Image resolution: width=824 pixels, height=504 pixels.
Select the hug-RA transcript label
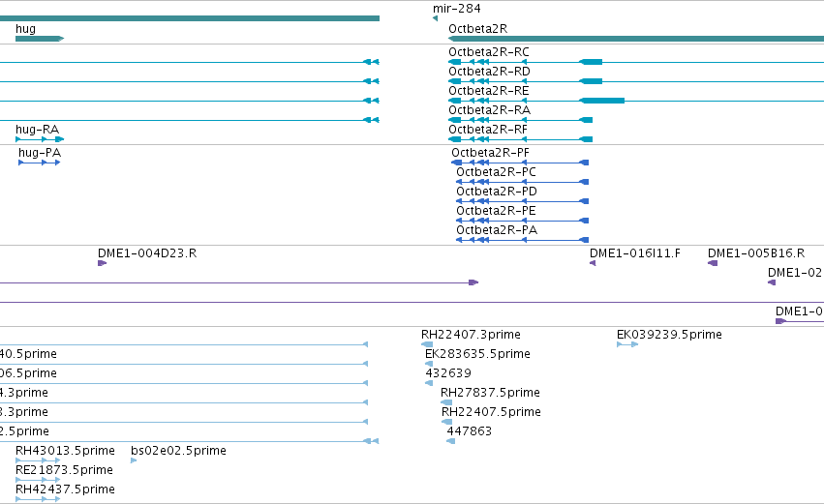click(38, 130)
